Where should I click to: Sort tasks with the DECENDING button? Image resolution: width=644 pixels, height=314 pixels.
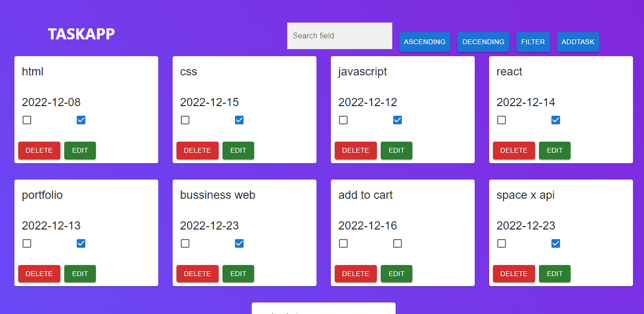[x=483, y=42]
